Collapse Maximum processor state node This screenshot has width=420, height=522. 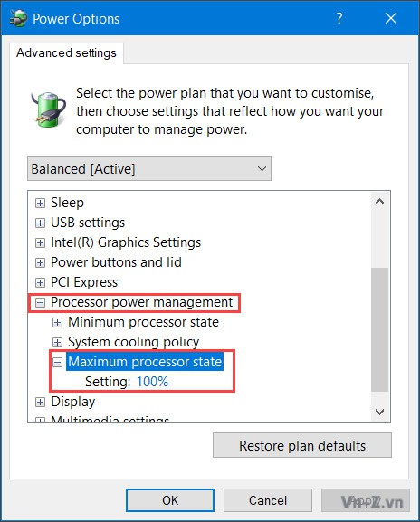57,362
